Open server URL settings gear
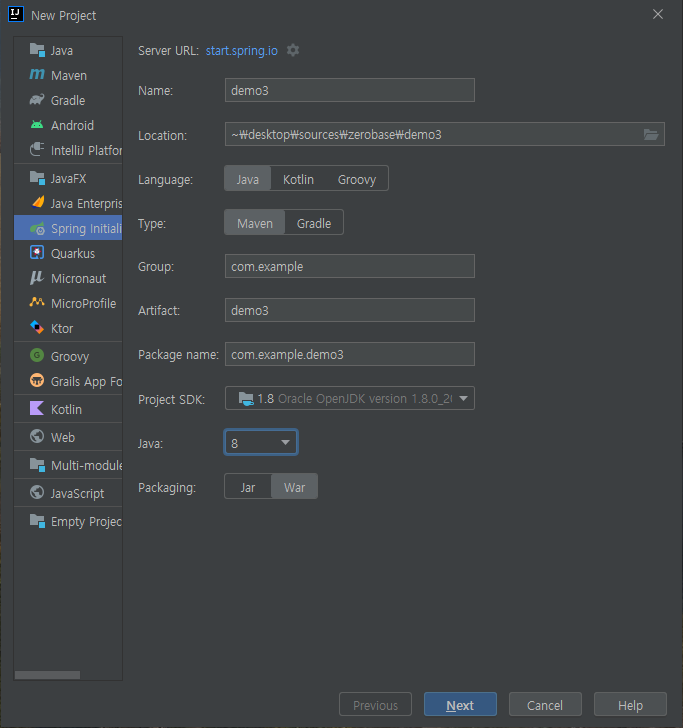Screen dimensions: 683x728 [x=293, y=50]
